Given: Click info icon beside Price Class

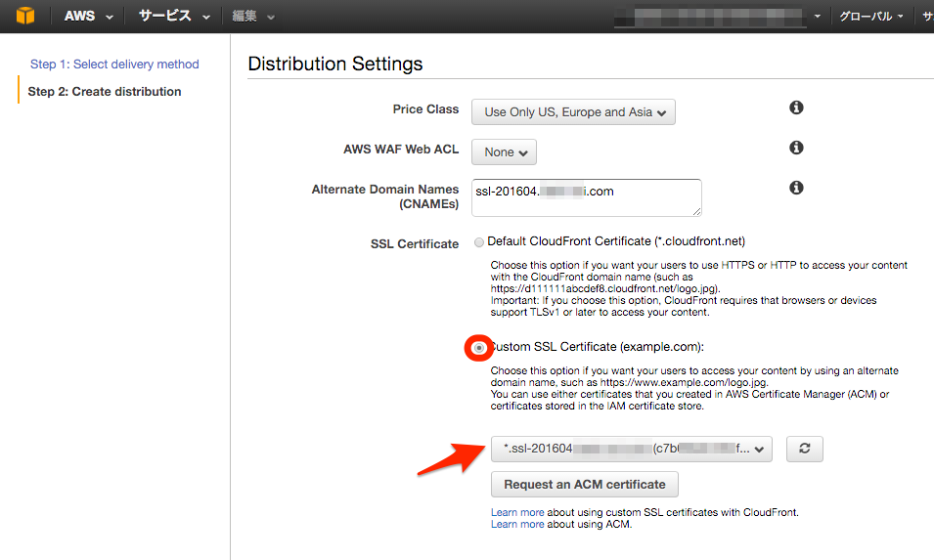Looking at the screenshot, I should pyautogui.click(x=796, y=108).
